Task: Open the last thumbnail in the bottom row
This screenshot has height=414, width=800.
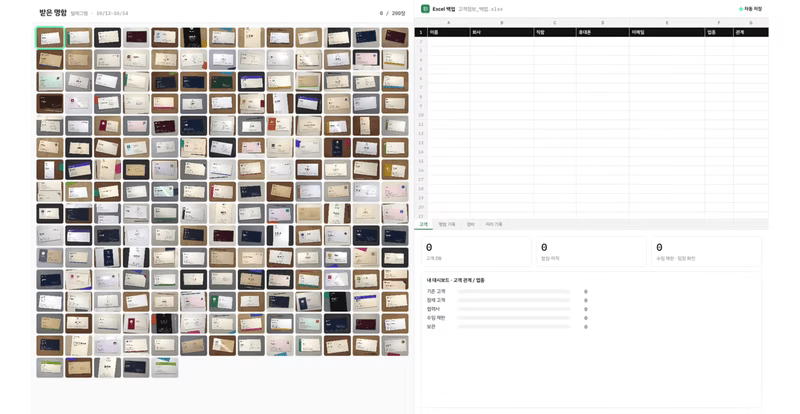Action: click(x=164, y=368)
